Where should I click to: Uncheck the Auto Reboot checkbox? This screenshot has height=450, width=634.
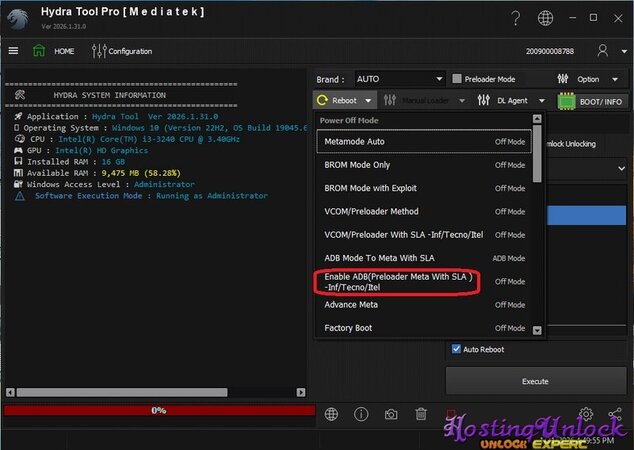(x=456, y=349)
